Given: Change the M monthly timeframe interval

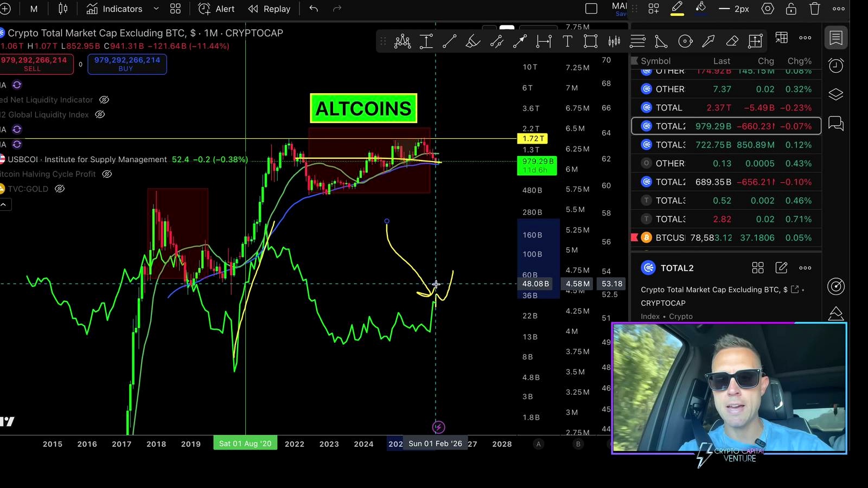Looking at the screenshot, I should tap(34, 9).
